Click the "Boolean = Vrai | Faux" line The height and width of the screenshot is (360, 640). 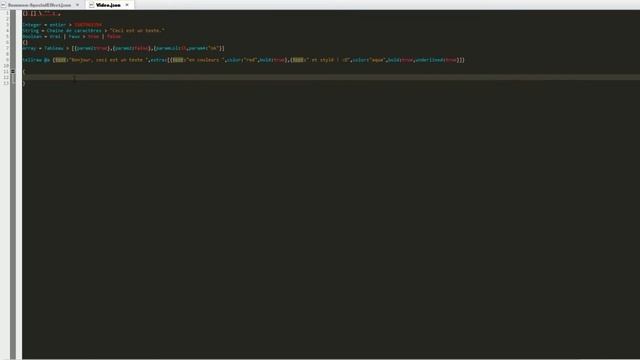[72, 36]
